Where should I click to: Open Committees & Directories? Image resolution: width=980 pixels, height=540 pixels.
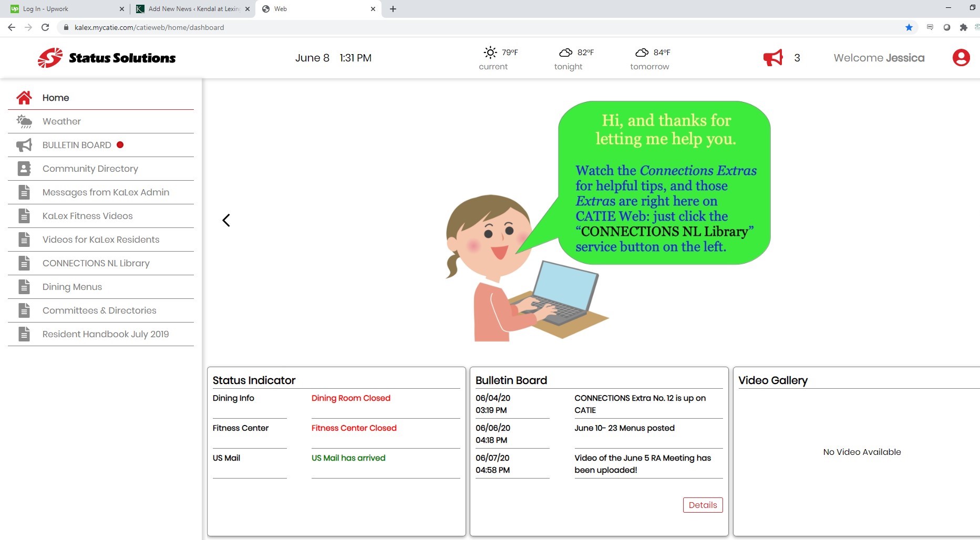point(101,310)
